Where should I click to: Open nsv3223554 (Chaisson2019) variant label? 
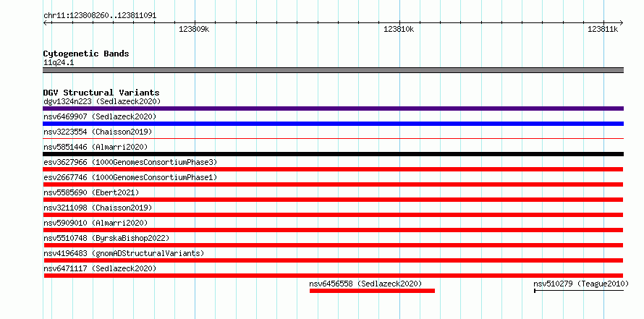tap(98, 132)
